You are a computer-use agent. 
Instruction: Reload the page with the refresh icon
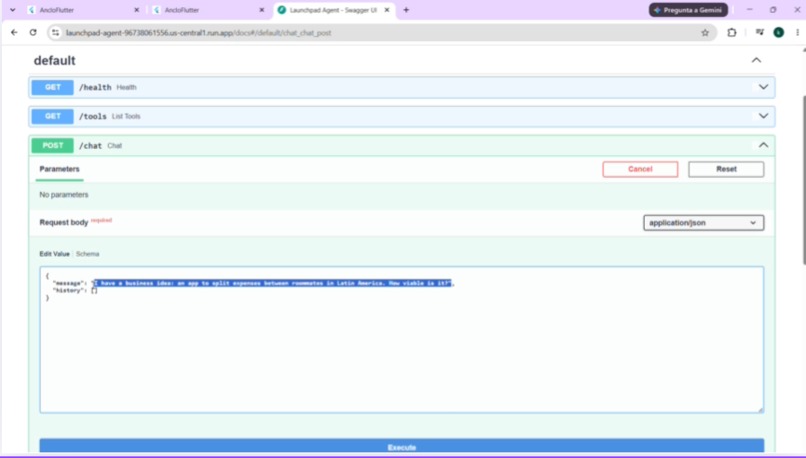click(x=33, y=32)
